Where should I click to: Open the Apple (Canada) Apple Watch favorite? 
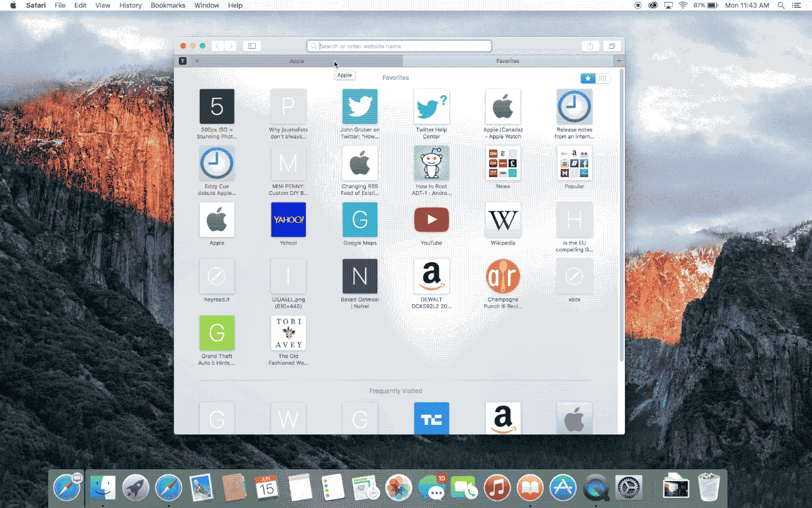503,107
